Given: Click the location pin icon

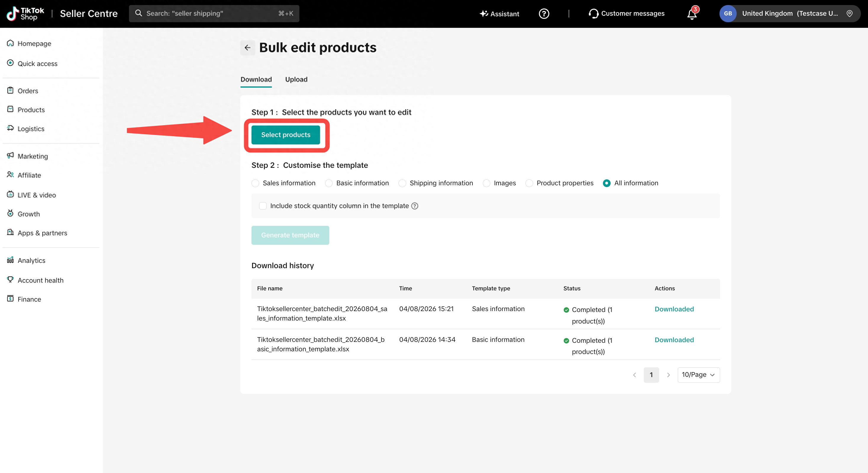Looking at the screenshot, I should (849, 14).
